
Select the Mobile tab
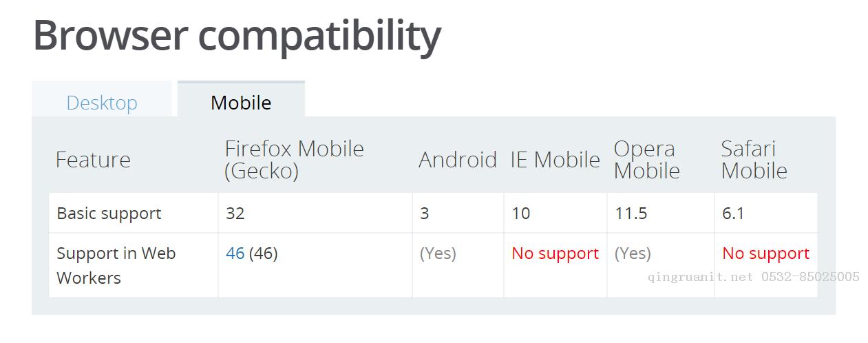tap(241, 103)
